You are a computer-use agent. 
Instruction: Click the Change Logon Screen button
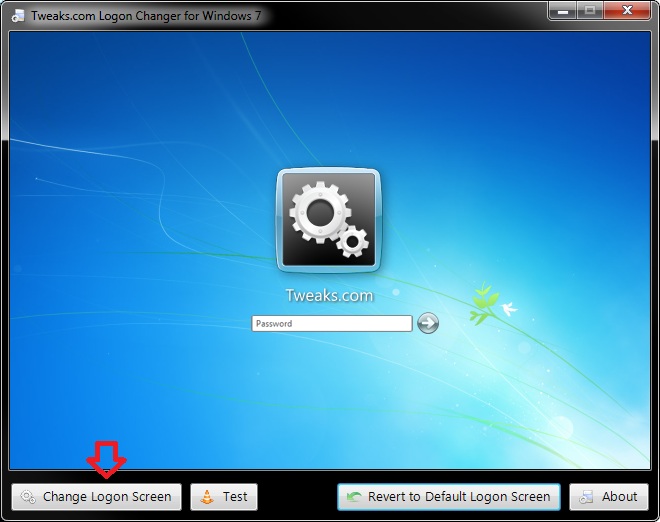click(96, 497)
